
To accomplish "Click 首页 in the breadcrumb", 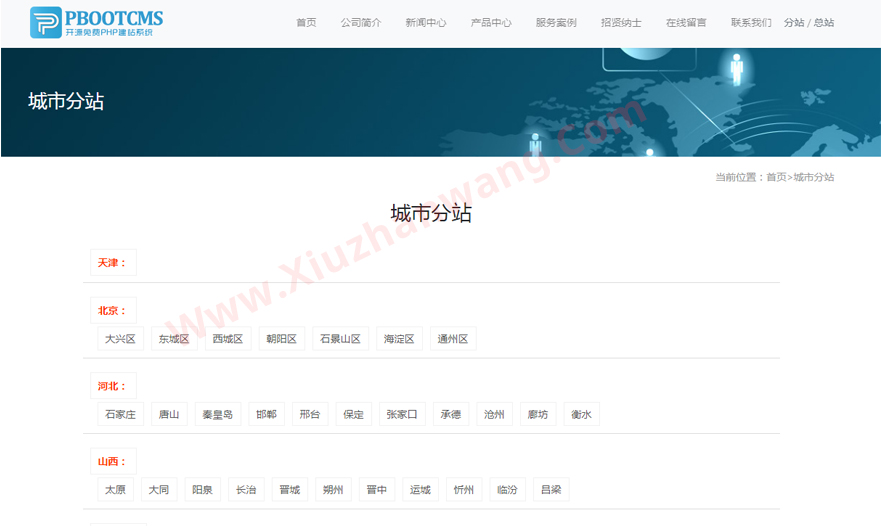I will (776, 178).
